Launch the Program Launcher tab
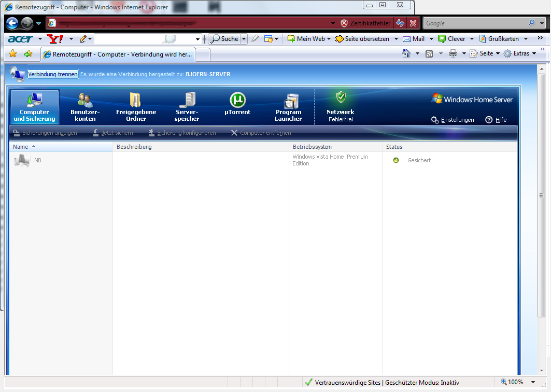551x392 pixels. (x=288, y=107)
